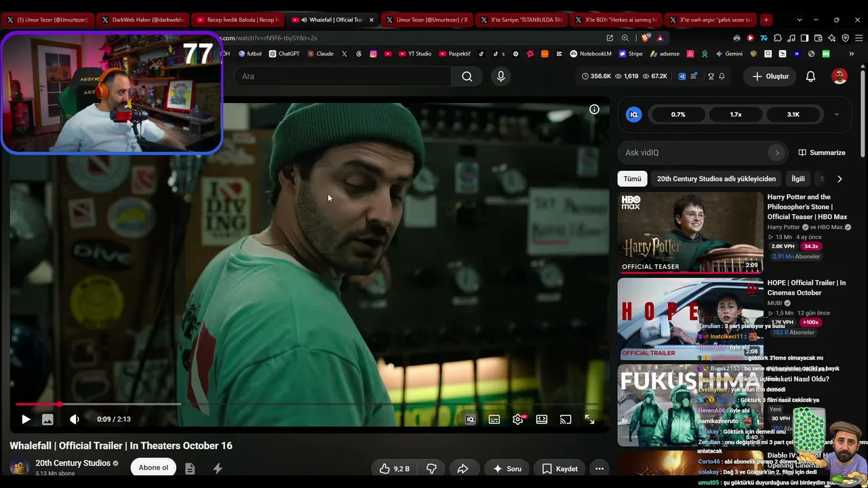Select the İlgili filter chip
The height and width of the screenshot is (488, 868).
coord(798,179)
